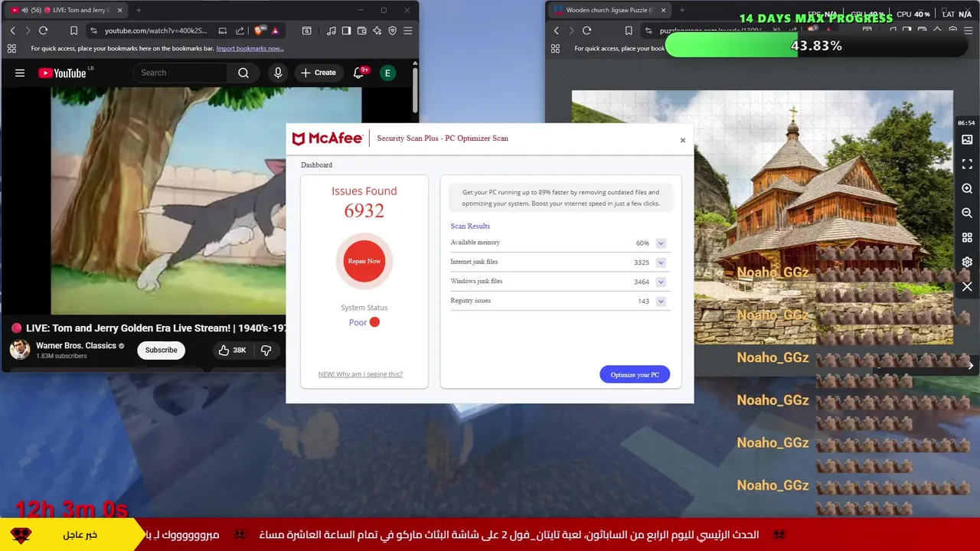Image resolution: width=980 pixels, height=551 pixels.
Task: Click YouTube search magnifier button
Action: pyautogui.click(x=243, y=73)
